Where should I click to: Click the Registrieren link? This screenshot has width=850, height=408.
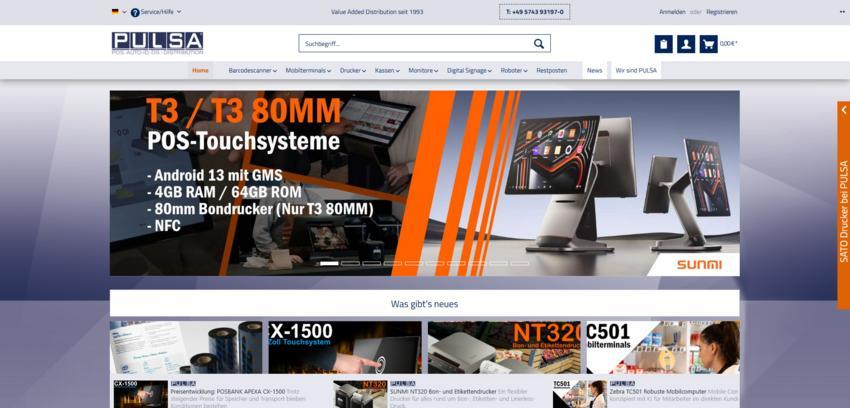[x=722, y=11]
